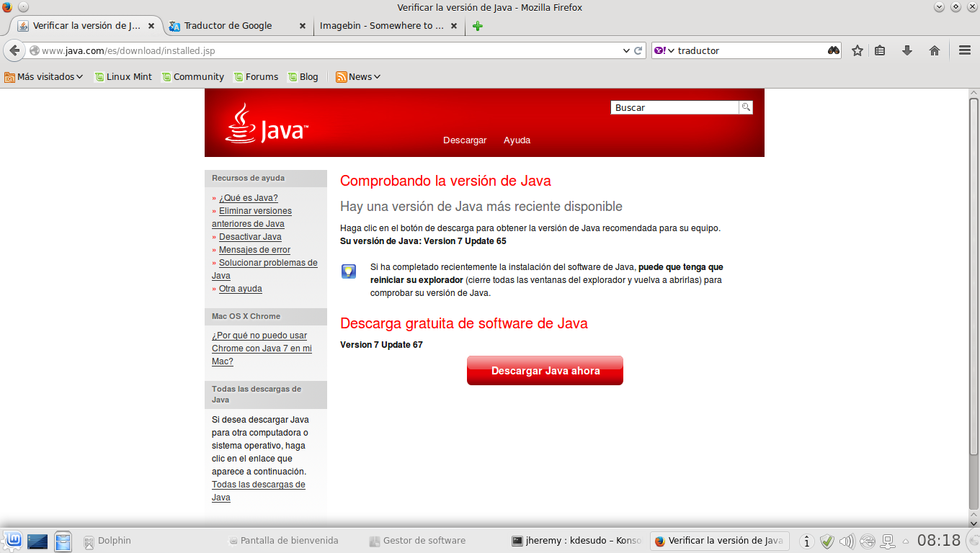Go back using the Firefox back arrow
Image resolution: width=980 pixels, height=553 pixels.
(14, 50)
